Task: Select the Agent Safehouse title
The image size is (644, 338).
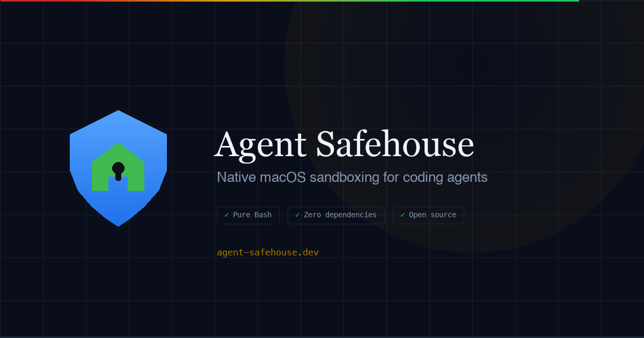Action: (344, 144)
